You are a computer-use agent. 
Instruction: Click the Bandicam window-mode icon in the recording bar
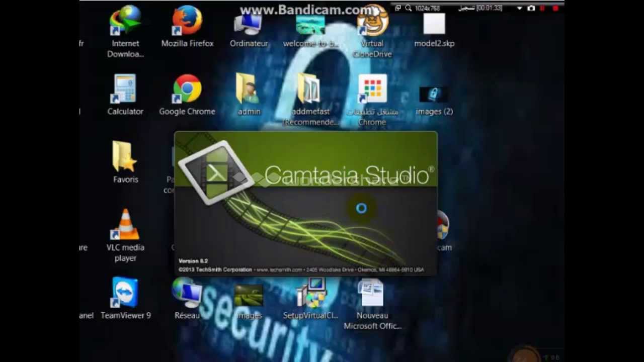(x=398, y=8)
